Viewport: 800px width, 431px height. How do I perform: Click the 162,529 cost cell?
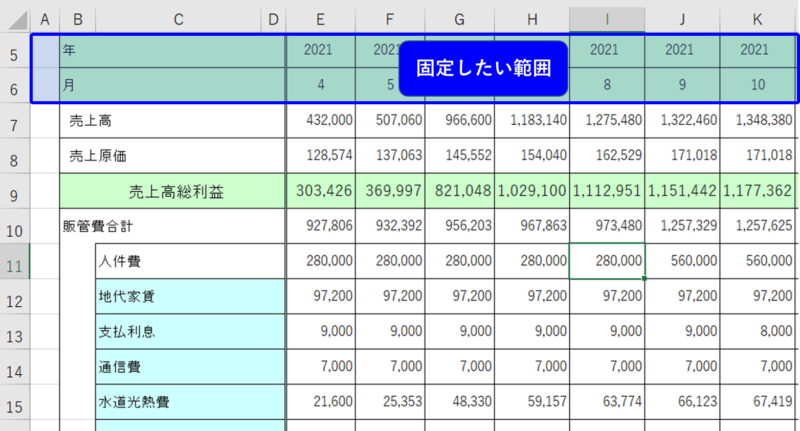point(607,156)
